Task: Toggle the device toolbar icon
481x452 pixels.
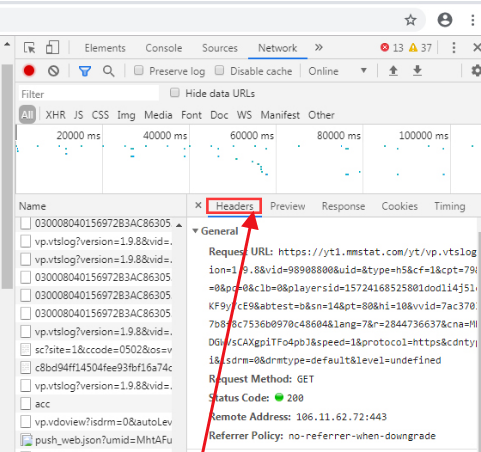Action: (x=52, y=47)
